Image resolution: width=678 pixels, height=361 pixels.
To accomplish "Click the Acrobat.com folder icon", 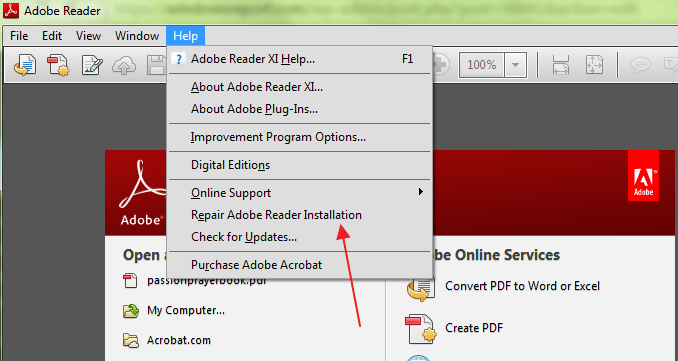I will pyautogui.click(x=131, y=341).
